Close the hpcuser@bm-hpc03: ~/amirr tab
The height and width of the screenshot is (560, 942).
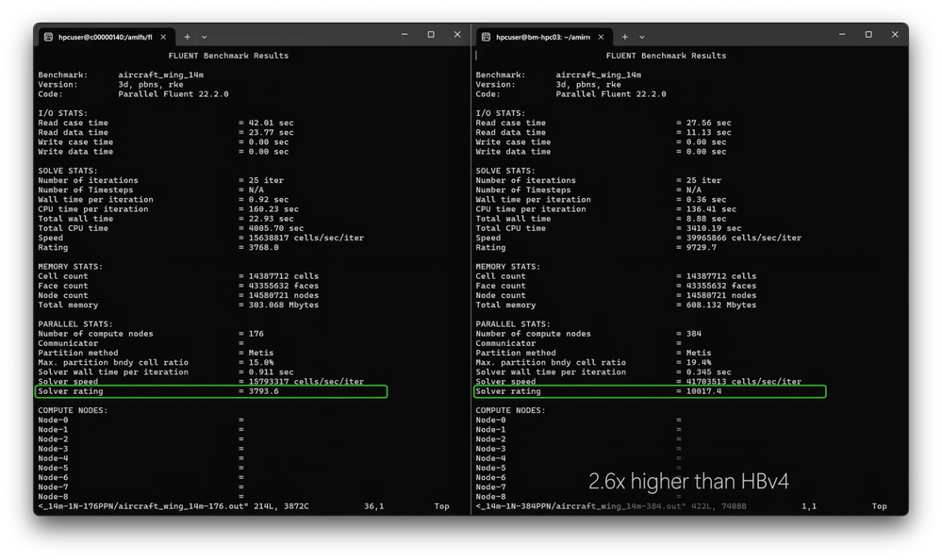point(601,37)
